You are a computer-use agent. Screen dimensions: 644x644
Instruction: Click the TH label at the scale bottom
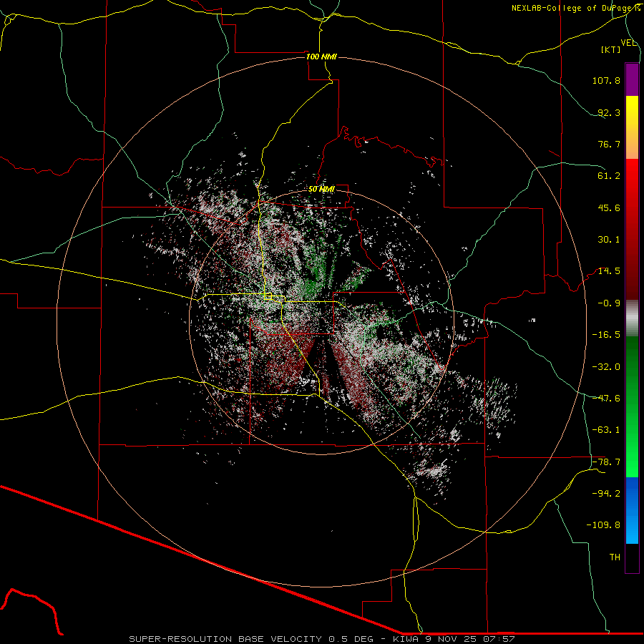(615, 557)
